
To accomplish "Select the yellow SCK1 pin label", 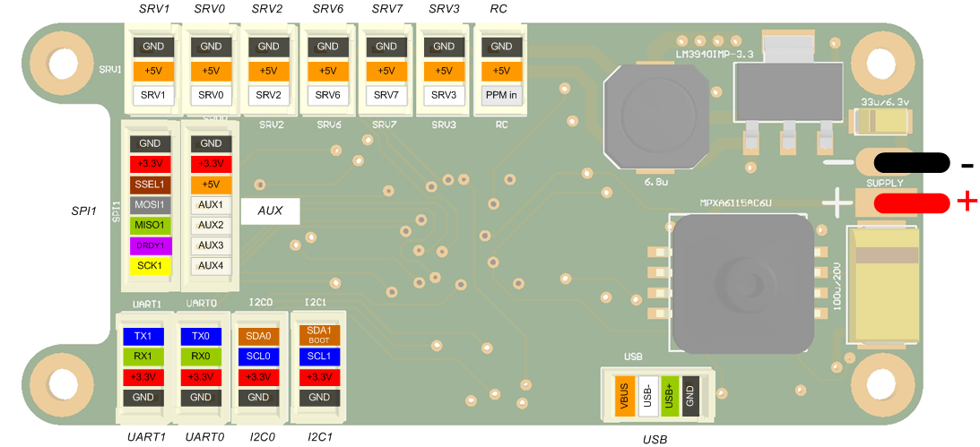I will coord(150,266).
